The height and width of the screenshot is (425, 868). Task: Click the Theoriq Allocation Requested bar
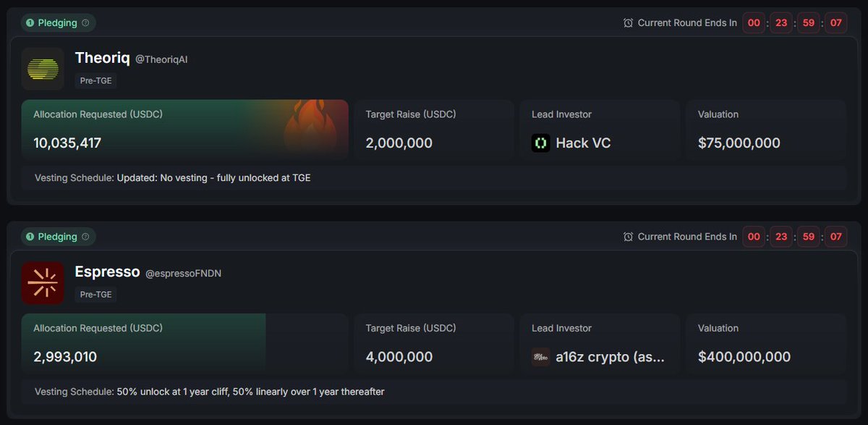tap(184, 129)
